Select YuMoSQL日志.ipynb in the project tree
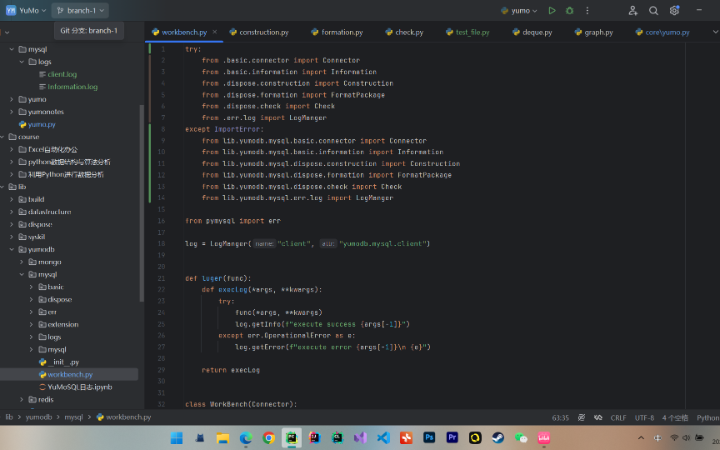720x450 pixels. click(x=79, y=387)
